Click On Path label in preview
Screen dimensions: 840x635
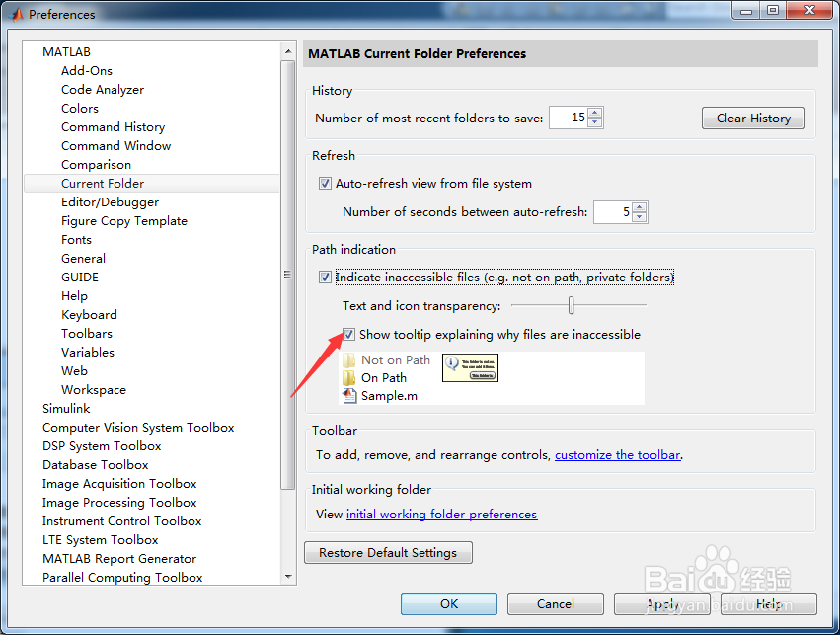click(384, 378)
